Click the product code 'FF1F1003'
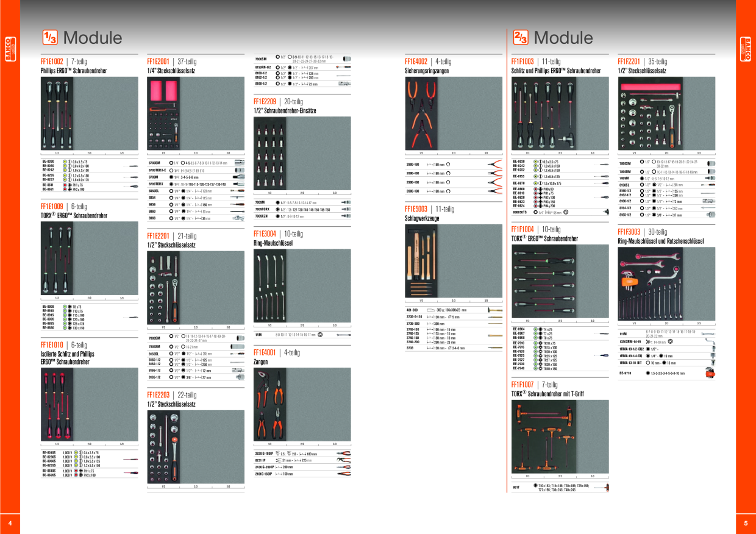Image resolution: width=756 pixels, height=534 pixels. point(523,62)
